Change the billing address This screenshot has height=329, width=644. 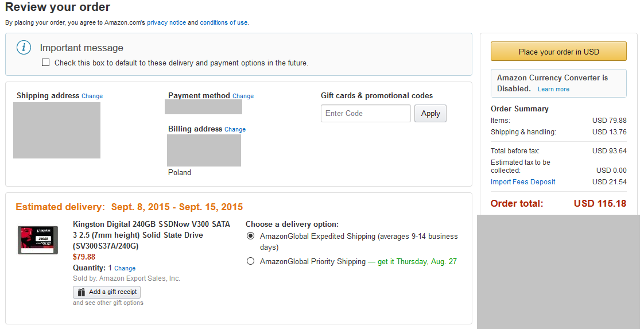click(x=235, y=129)
